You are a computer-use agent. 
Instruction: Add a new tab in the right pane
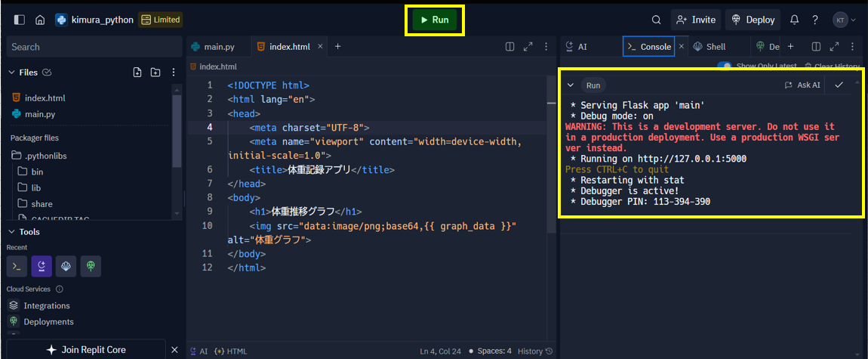tap(790, 47)
